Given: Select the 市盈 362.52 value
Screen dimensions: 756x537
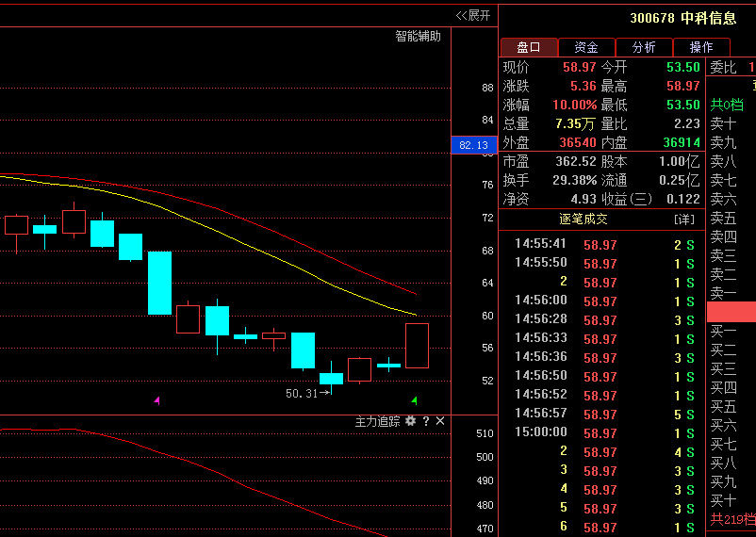Looking at the screenshot, I should click(x=576, y=161).
